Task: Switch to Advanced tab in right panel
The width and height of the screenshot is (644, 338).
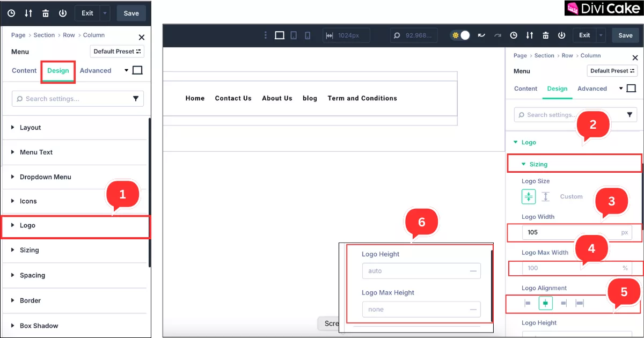Action: [592, 89]
